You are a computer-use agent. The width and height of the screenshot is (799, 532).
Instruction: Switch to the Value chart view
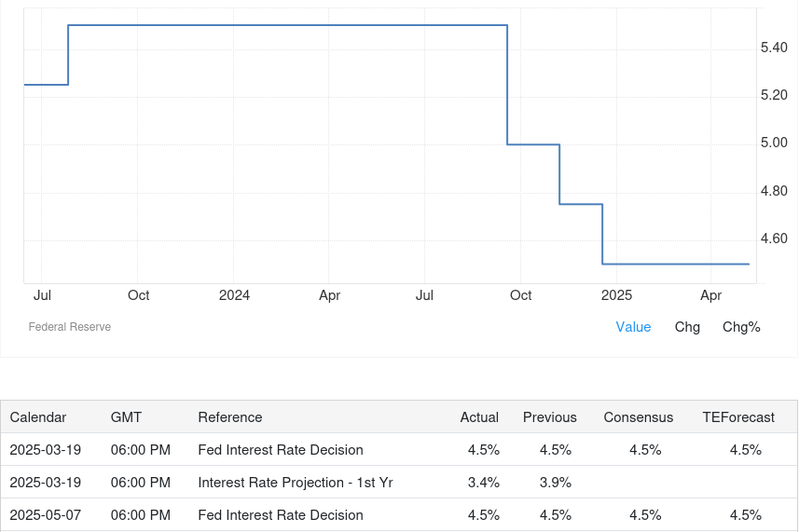point(633,327)
